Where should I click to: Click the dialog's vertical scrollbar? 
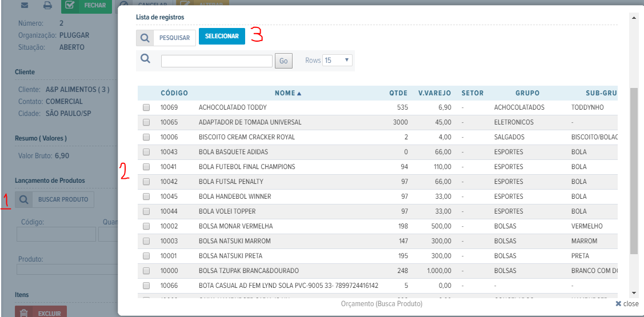634,170
